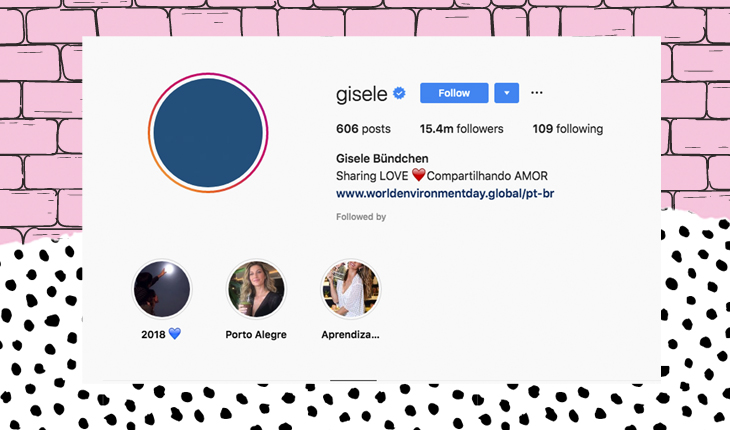730x430 pixels.
Task: Click the blue verified badge icon
Action: coord(399,93)
